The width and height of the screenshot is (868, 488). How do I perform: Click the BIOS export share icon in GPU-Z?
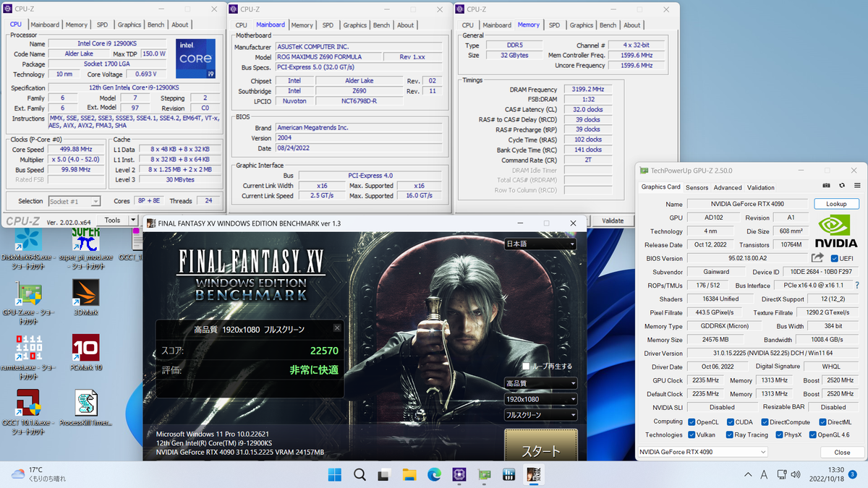[x=817, y=258]
